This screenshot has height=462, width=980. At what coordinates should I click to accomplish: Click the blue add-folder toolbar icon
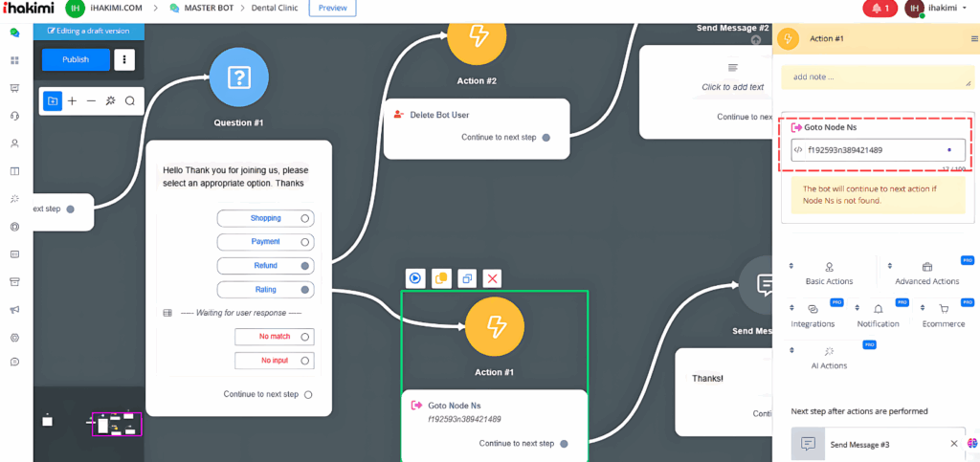pos(53,100)
